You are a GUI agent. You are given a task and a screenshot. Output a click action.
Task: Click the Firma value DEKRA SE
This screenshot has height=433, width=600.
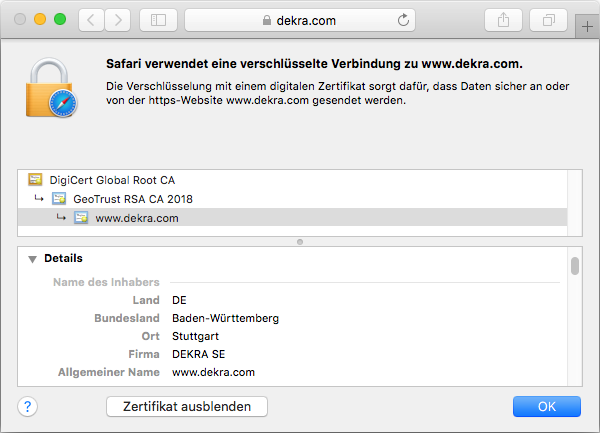click(198, 354)
